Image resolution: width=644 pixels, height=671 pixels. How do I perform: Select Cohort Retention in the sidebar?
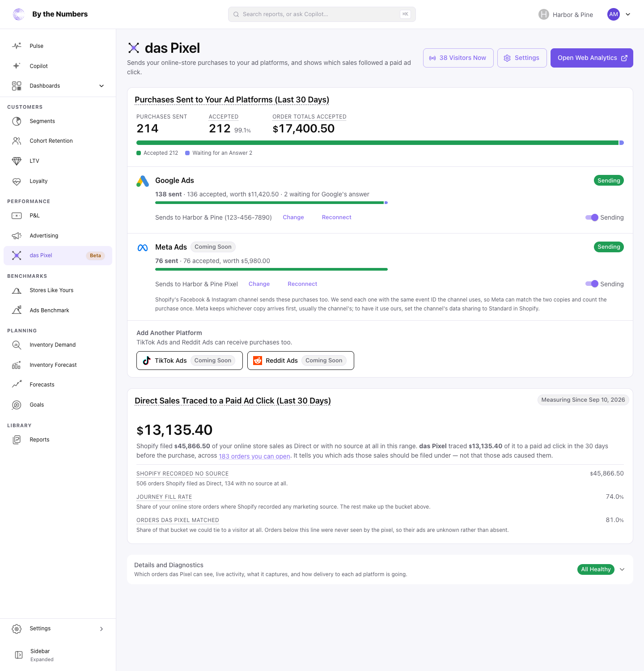[x=58, y=141]
